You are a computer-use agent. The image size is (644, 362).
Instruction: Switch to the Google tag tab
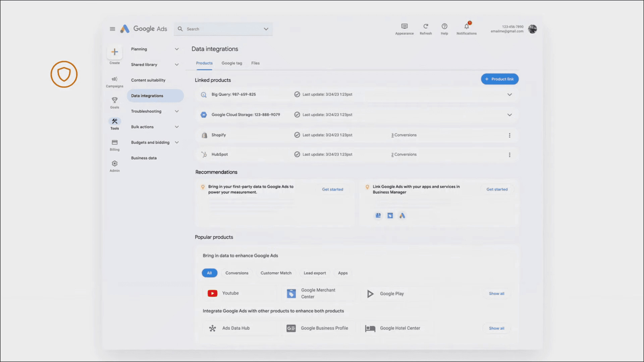pyautogui.click(x=232, y=63)
